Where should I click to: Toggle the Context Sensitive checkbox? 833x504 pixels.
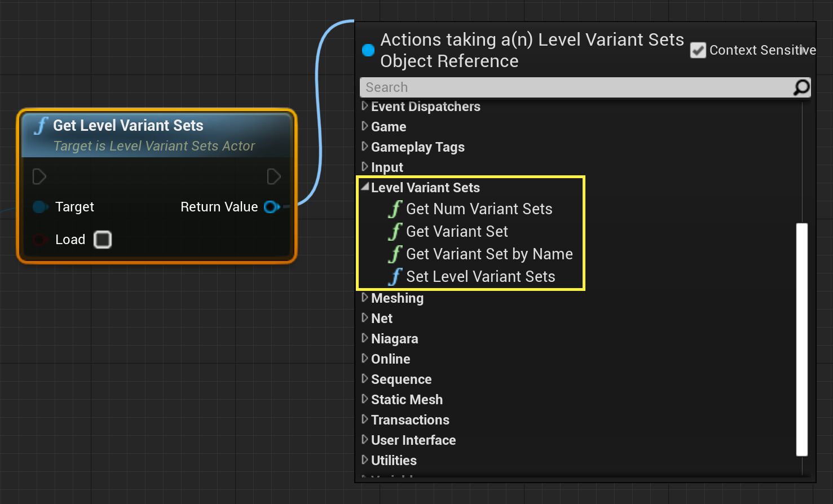(698, 50)
